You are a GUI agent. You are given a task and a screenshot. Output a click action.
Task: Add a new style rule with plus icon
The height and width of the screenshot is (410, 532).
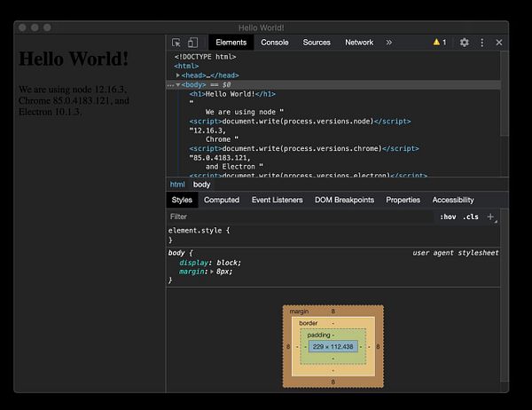490,217
